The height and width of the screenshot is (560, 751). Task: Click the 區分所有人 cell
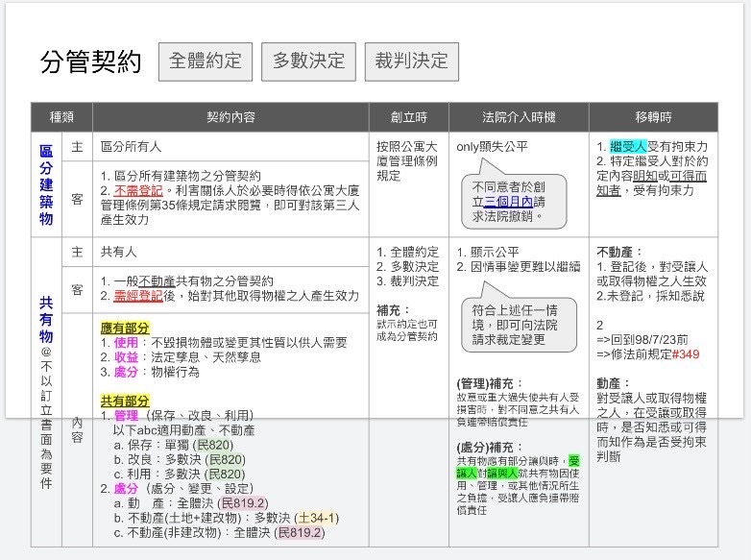[x=230, y=147]
